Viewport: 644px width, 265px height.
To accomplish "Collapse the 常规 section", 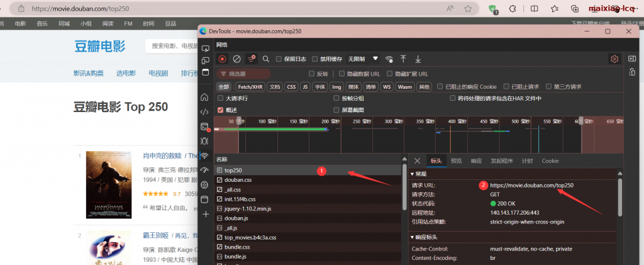I will (x=413, y=174).
